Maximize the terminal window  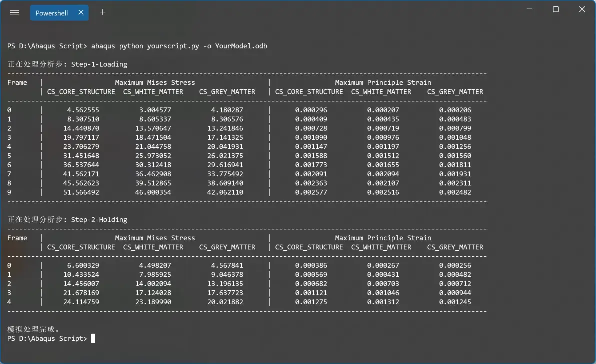pos(555,9)
